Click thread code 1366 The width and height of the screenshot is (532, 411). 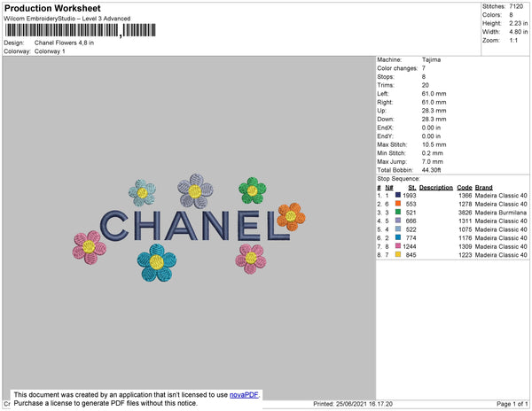pyautogui.click(x=465, y=196)
